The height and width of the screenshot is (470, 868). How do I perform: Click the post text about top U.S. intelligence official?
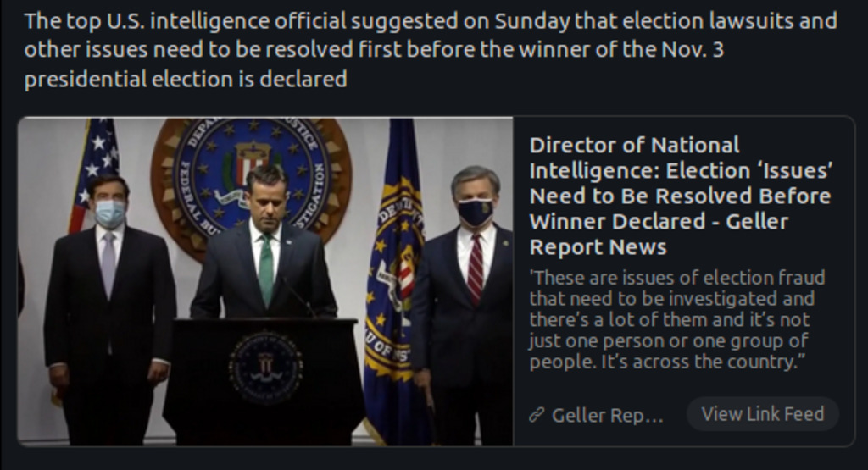tap(429, 50)
